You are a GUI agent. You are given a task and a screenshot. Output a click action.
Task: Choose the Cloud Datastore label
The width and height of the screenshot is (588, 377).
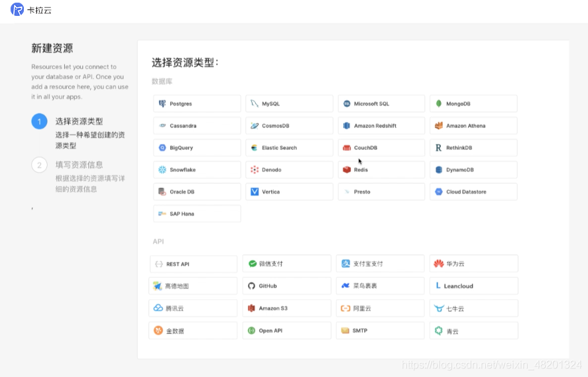click(x=466, y=192)
